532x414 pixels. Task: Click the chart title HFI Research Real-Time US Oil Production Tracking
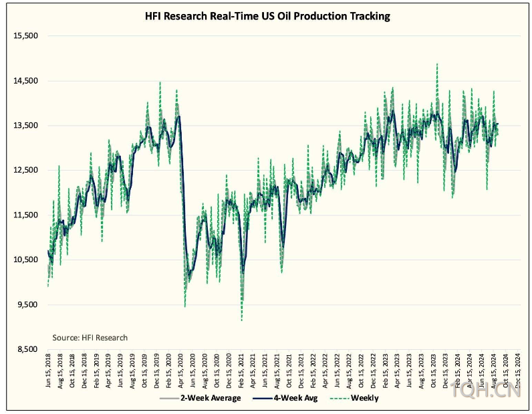(x=267, y=16)
